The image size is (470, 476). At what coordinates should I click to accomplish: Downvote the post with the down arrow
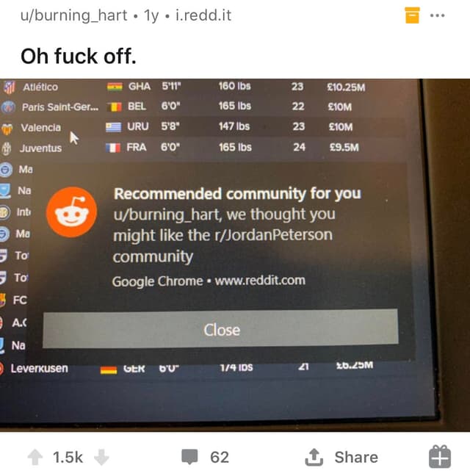pyautogui.click(x=101, y=457)
